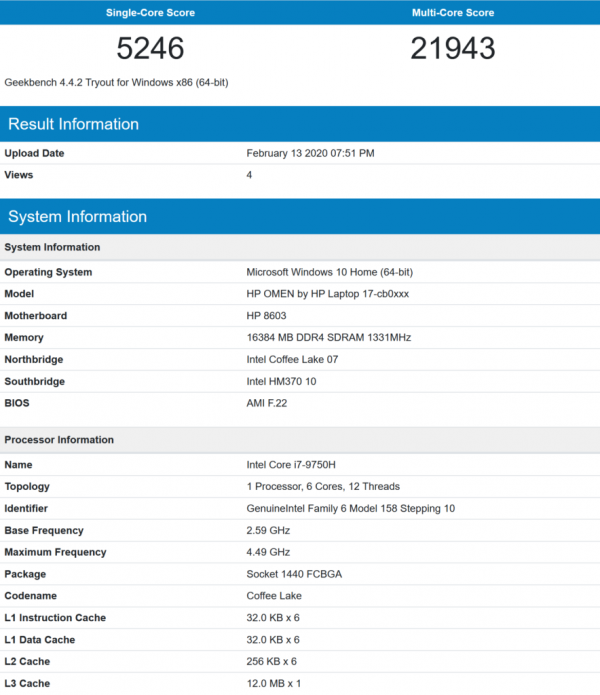Viewport: 600px width, 695px height.
Task: Select the multi-core score value 21943
Action: [x=453, y=48]
